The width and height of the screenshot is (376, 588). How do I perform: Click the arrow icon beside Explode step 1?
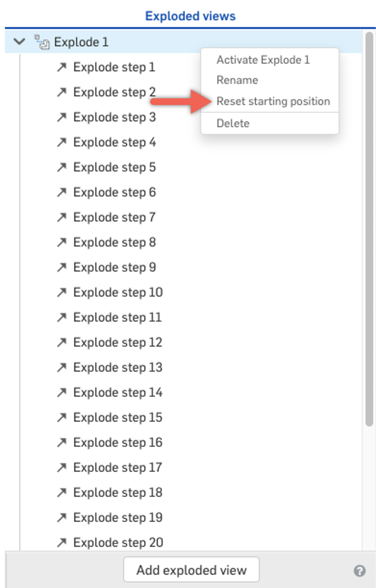(x=62, y=67)
